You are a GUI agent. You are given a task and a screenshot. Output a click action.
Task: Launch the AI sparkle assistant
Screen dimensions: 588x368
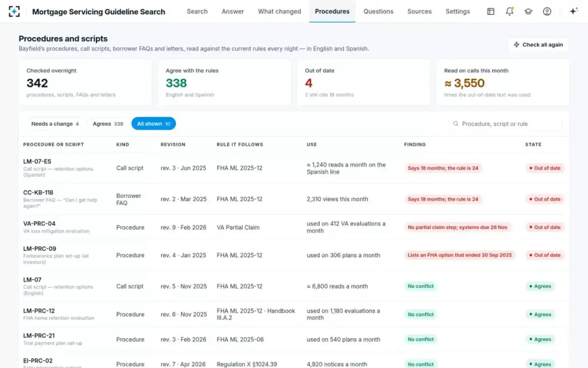point(574,11)
